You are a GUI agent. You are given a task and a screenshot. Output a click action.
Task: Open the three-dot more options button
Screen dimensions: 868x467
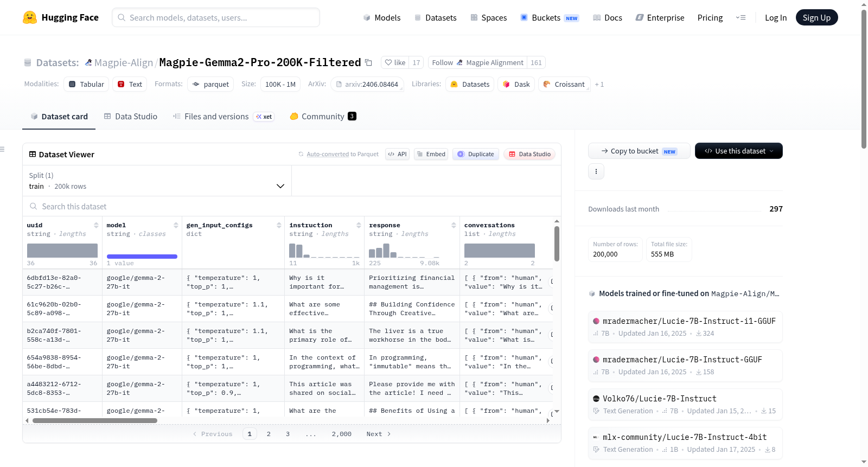[x=596, y=171]
